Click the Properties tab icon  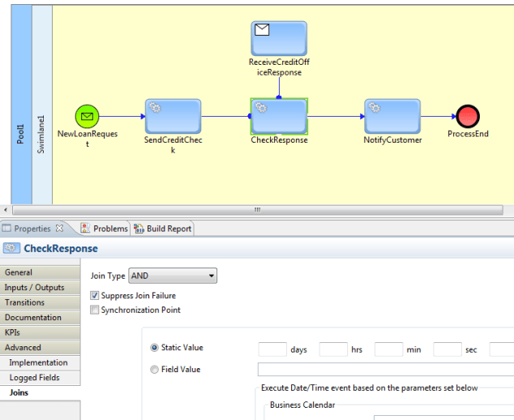click(6, 228)
